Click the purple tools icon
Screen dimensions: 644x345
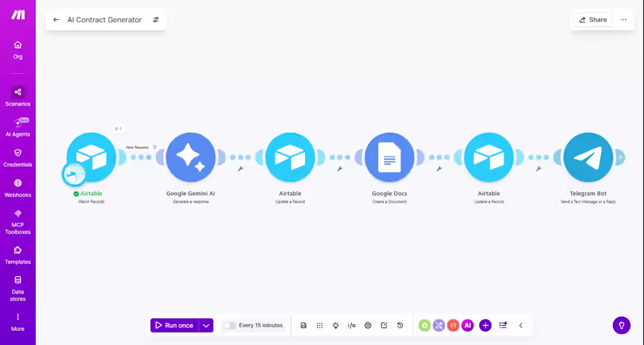(439, 325)
